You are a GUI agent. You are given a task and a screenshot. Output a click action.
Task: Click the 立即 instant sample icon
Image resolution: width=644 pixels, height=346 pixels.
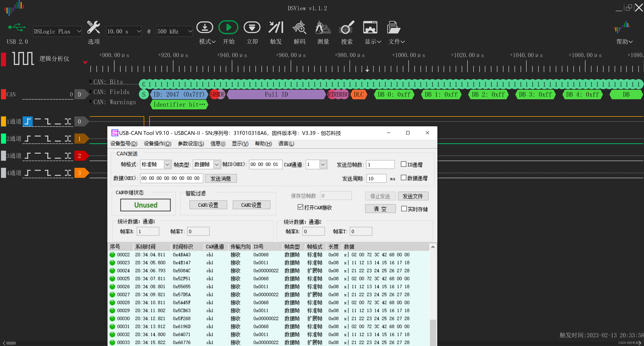pos(252,27)
